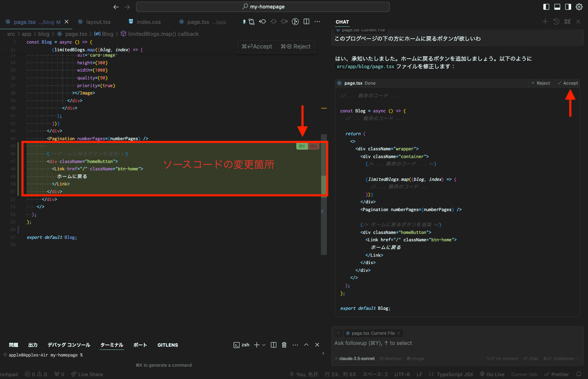This screenshot has width=588, height=379.
Task: Select the app breadcrumb segment
Action: coord(26,34)
